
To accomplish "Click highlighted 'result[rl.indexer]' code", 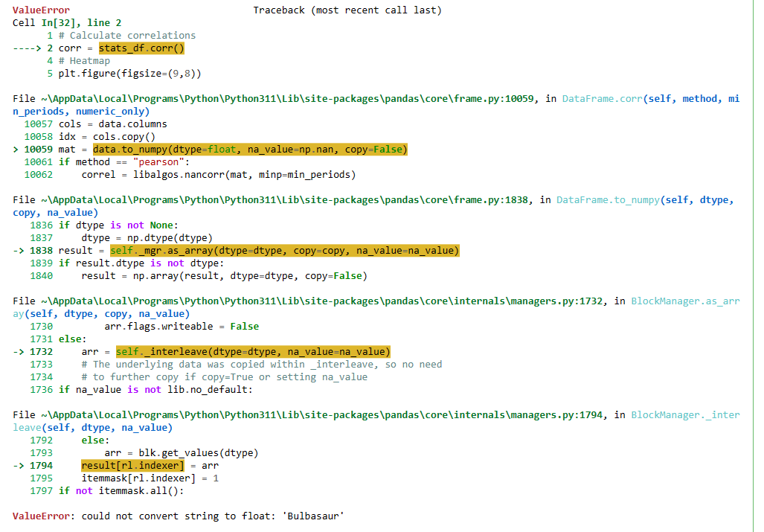I will tap(132, 467).
